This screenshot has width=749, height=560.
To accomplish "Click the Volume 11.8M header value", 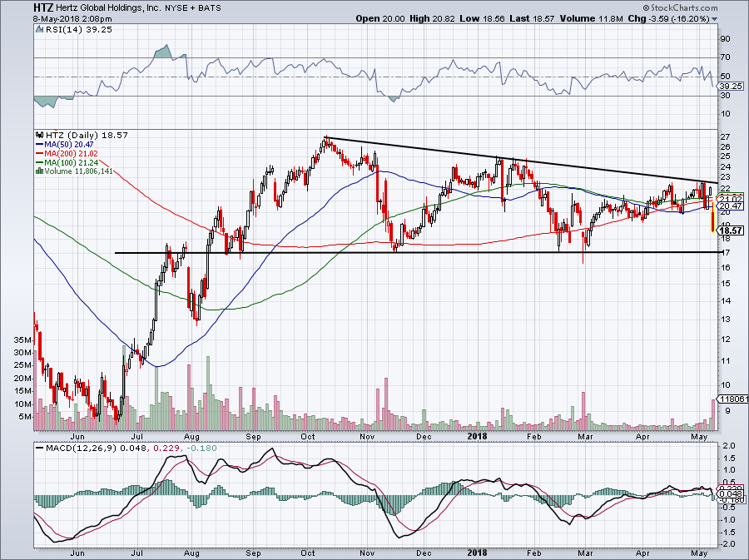I will (591, 18).
